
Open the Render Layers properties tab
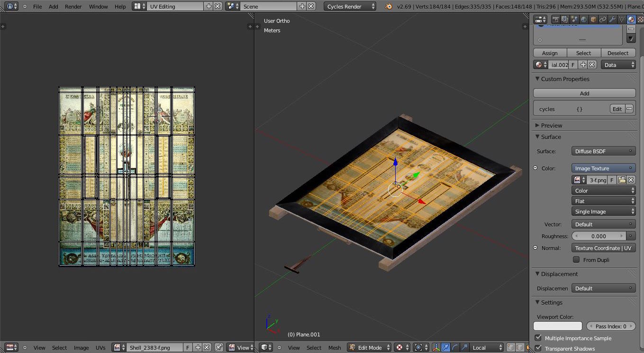pos(565,19)
